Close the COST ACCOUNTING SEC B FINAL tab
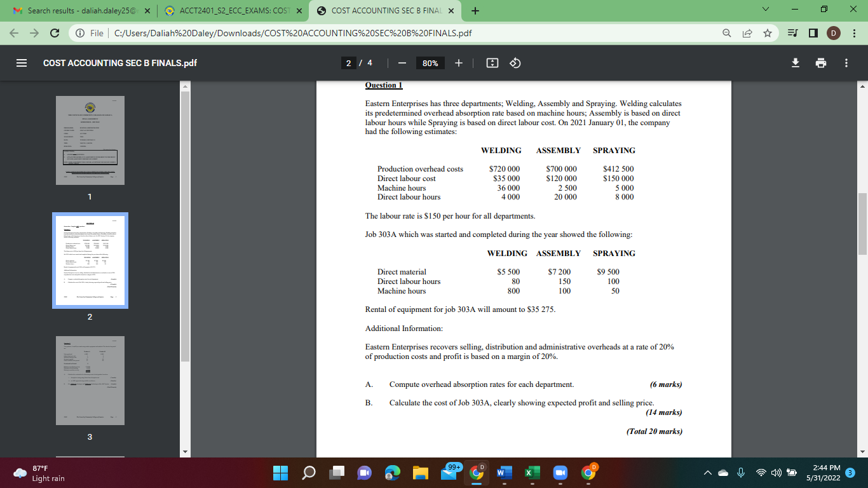This screenshot has height=488, width=868. (451, 11)
